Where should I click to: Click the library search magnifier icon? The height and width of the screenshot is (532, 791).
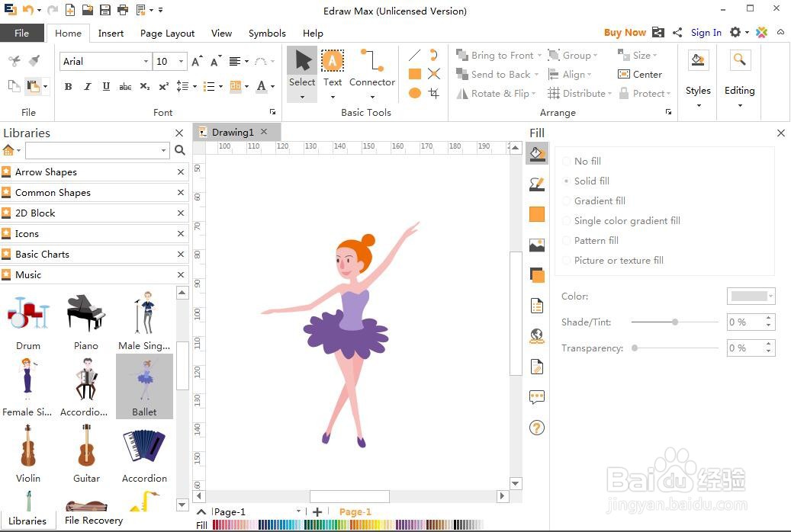(x=179, y=150)
